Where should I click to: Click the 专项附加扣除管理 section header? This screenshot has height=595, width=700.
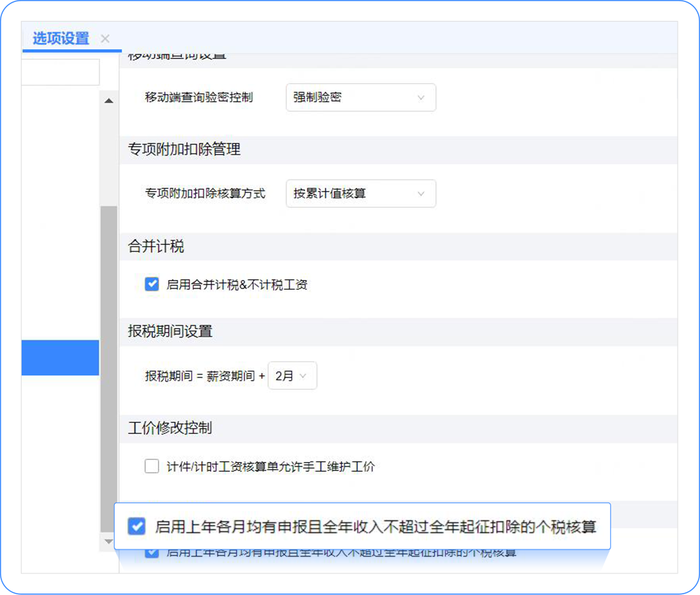tap(184, 150)
